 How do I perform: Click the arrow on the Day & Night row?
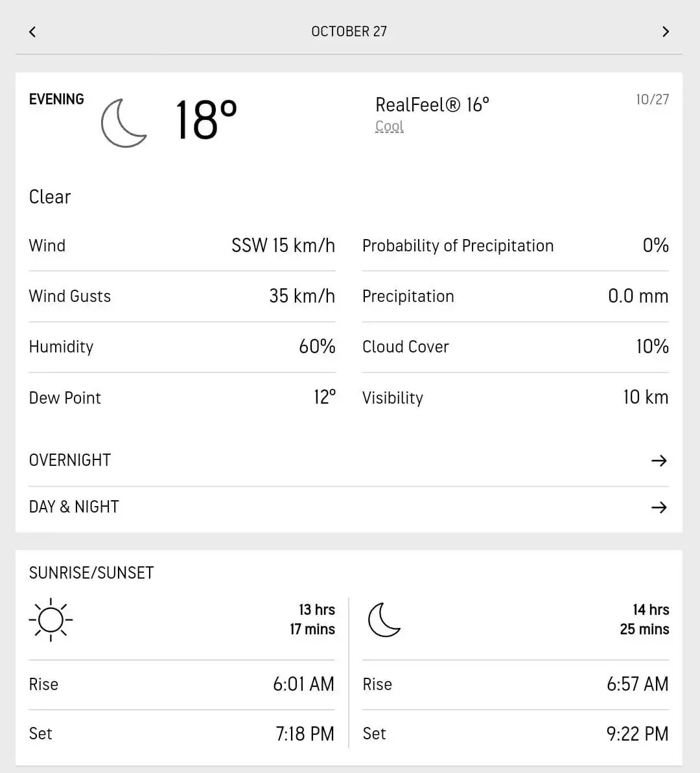[659, 507]
